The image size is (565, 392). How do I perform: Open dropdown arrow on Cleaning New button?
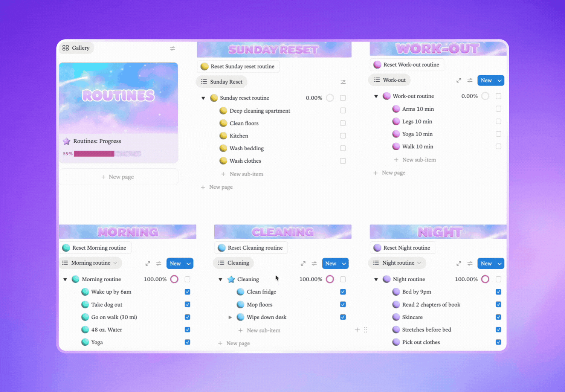click(344, 264)
